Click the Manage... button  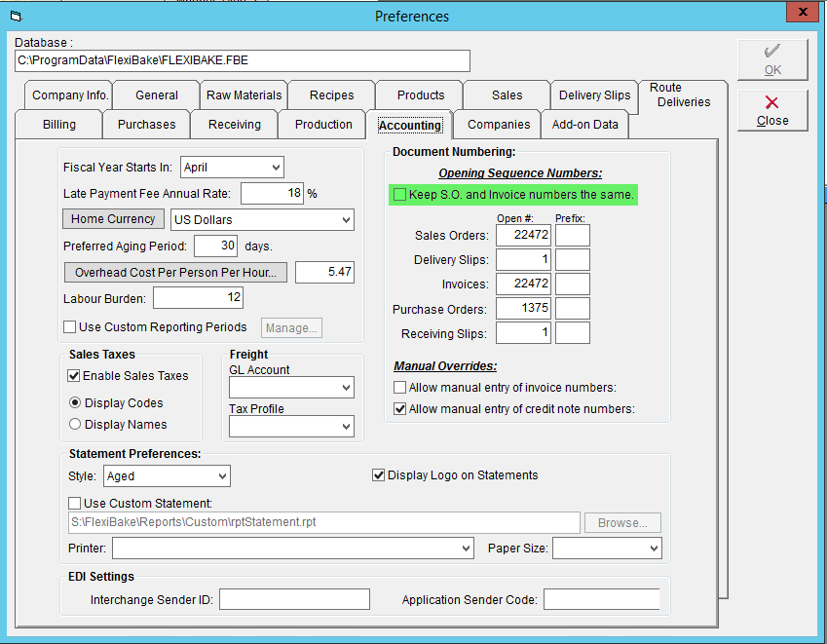click(291, 328)
